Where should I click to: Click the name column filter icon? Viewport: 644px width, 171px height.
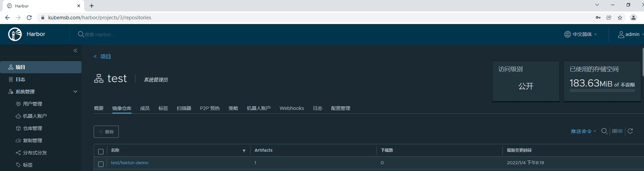coord(244,151)
